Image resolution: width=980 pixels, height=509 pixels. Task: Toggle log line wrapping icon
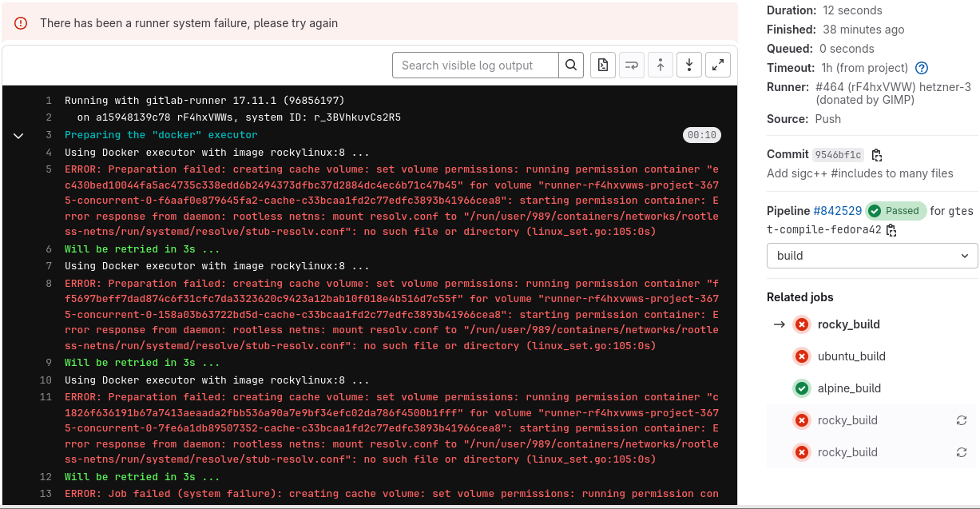point(632,66)
